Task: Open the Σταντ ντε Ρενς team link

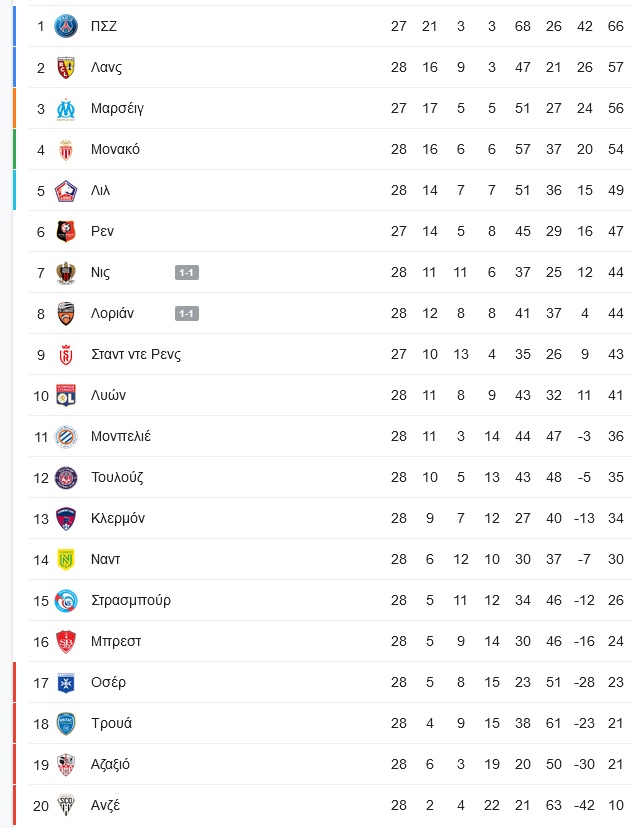Action: 136,354
